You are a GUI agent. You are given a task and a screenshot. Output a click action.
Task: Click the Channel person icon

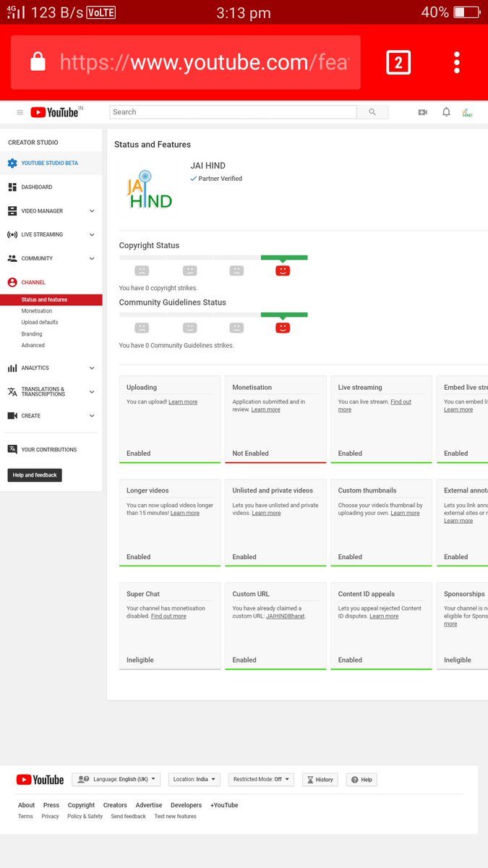pos(12,283)
